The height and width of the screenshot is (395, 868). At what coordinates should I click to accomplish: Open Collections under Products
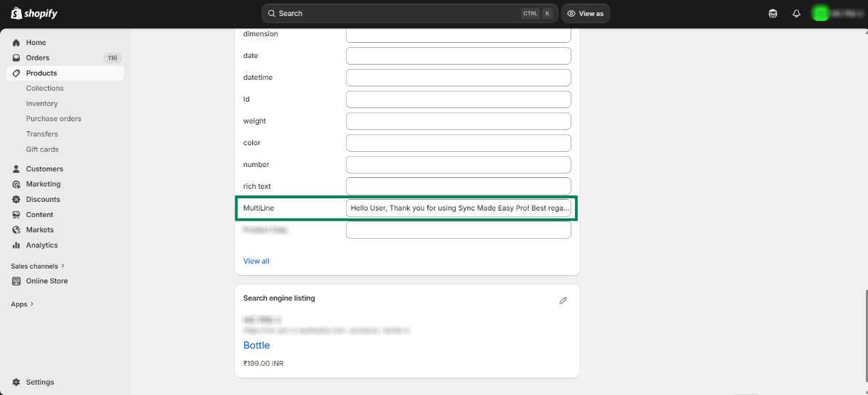coord(44,89)
